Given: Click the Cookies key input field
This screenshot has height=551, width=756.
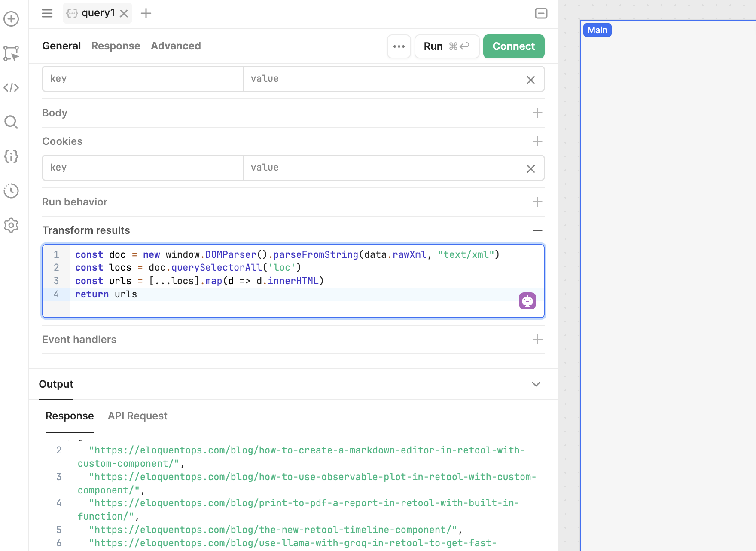Looking at the screenshot, I should coord(142,168).
